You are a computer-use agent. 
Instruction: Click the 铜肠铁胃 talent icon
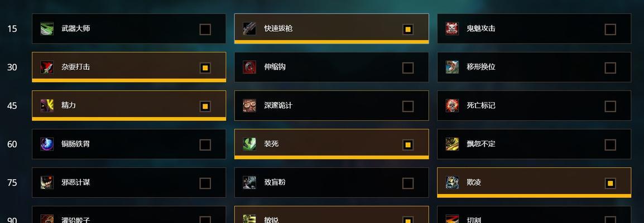pos(47,144)
